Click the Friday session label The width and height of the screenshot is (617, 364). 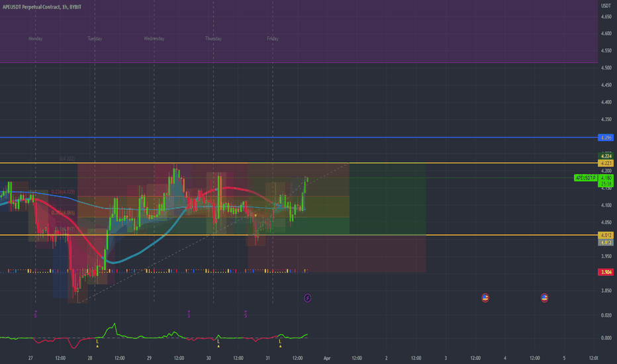click(x=273, y=38)
